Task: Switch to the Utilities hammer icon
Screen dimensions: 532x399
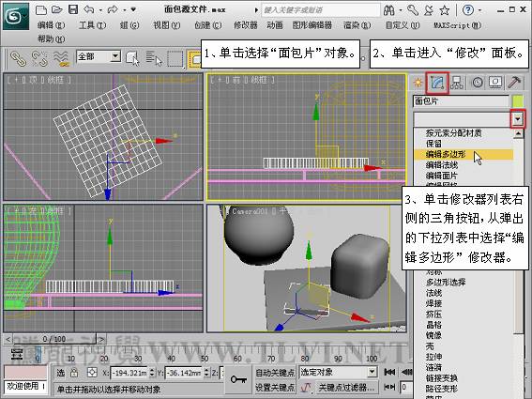Action: click(x=514, y=83)
